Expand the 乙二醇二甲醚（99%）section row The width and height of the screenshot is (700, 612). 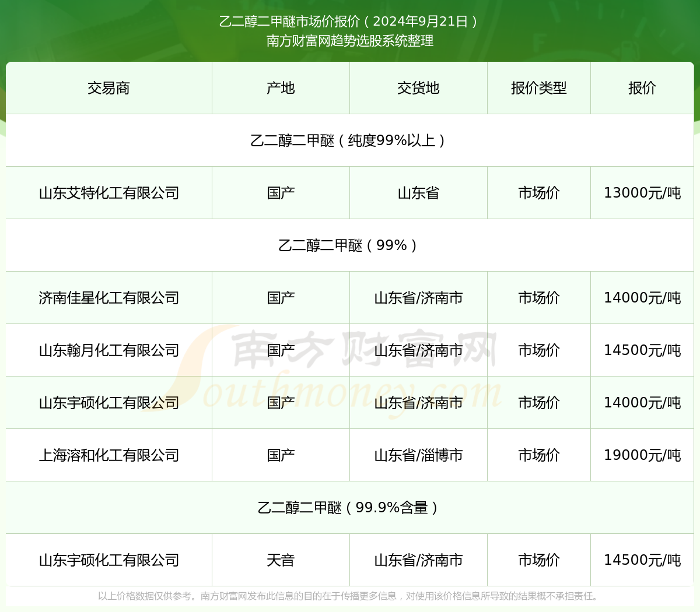(x=350, y=245)
